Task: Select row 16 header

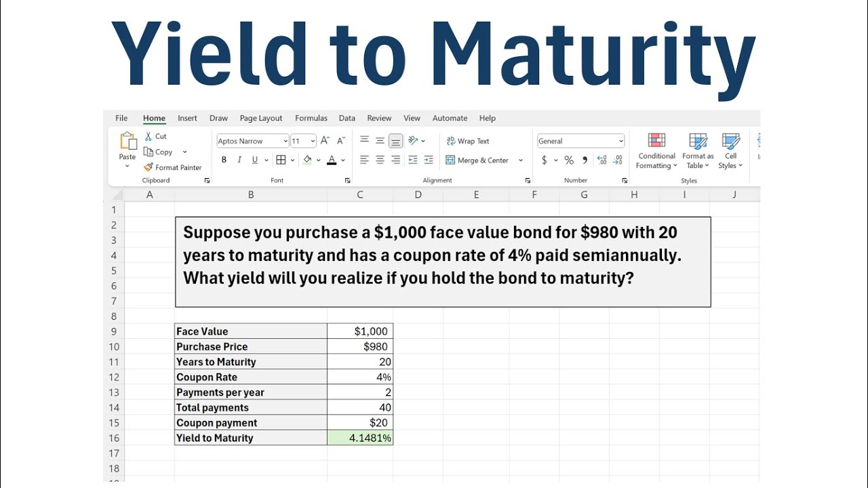Action: [114, 438]
